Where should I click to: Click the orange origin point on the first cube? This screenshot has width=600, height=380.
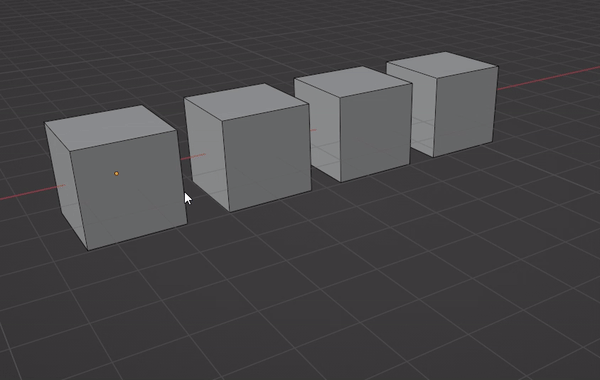click(116, 173)
